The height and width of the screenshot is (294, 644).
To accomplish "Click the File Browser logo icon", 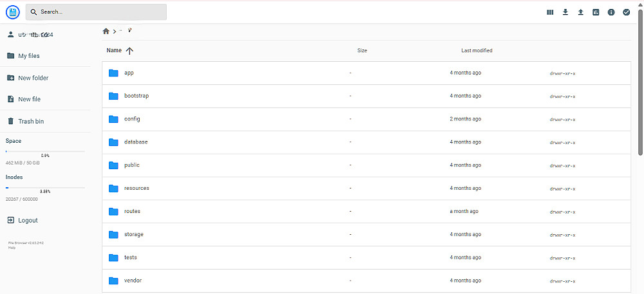I will pos(13,12).
